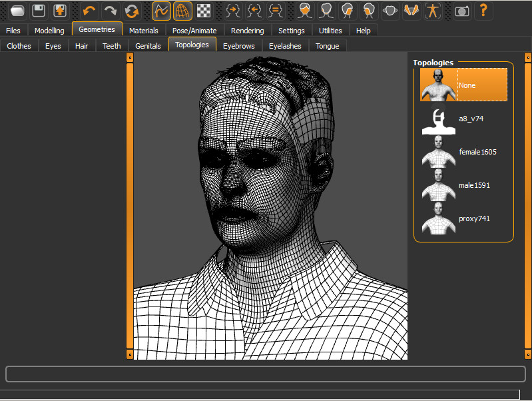Screen dimensions: 532x401
Task: Click the empty text field below viewport
Action: tap(265, 374)
